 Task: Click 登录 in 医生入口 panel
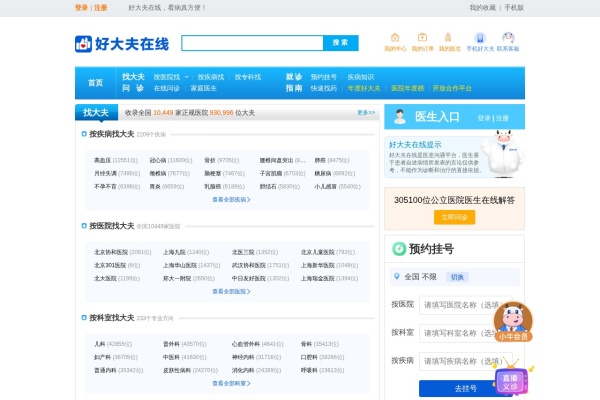tap(484, 118)
